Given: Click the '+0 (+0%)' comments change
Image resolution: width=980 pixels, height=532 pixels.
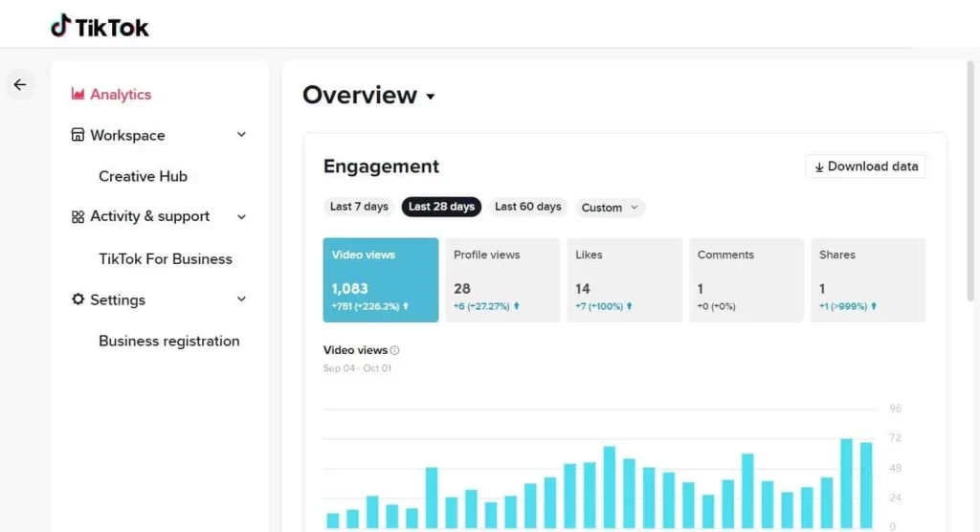Looking at the screenshot, I should coord(716,306).
